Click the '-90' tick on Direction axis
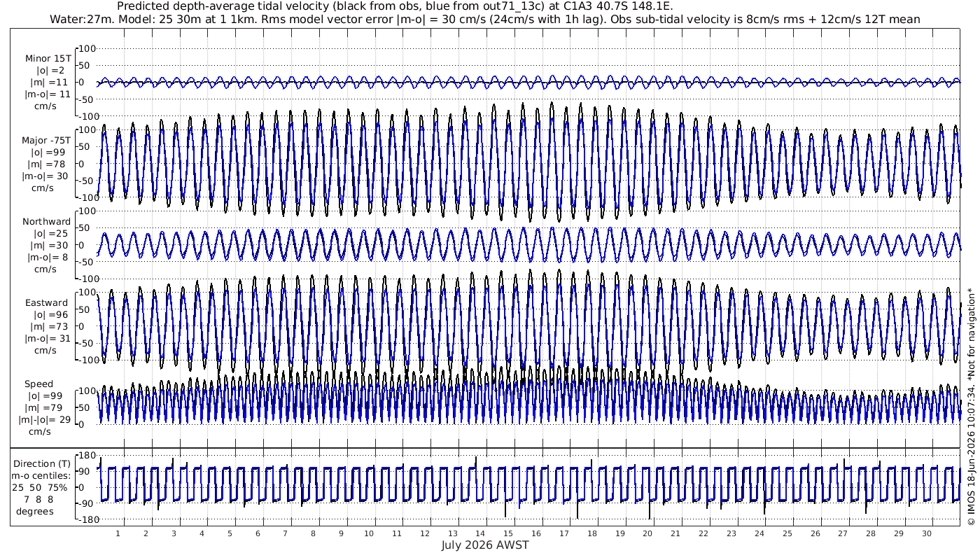980x560 pixels. click(x=88, y=504)
